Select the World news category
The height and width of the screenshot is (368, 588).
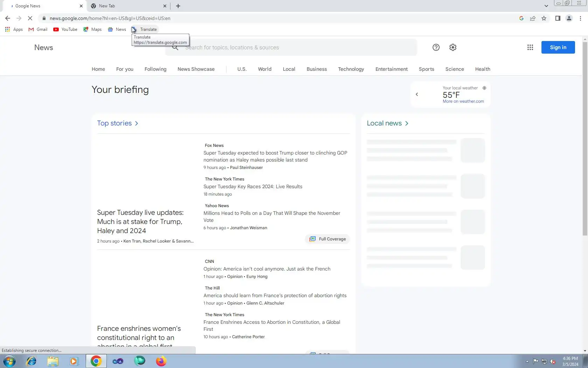[x=265, y=69]
